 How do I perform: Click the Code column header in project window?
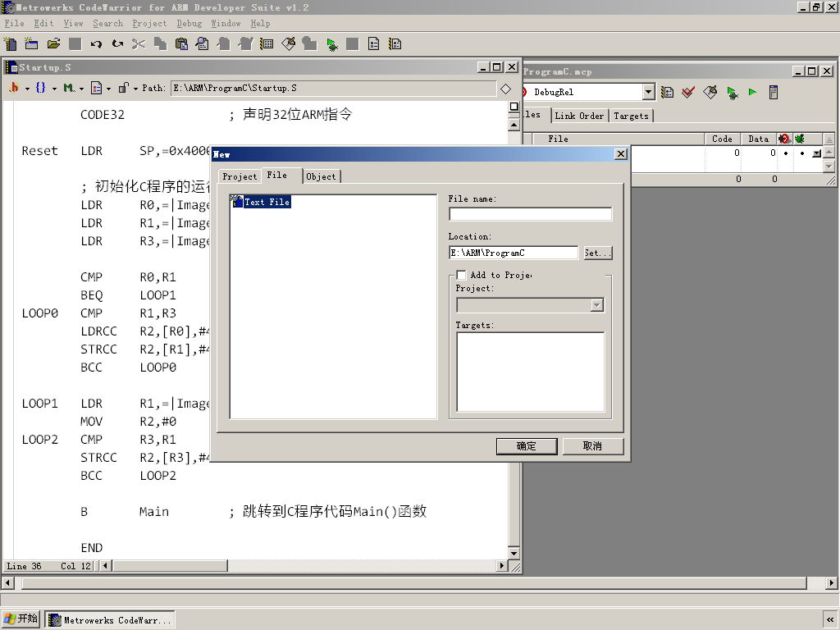coord(722,139)
